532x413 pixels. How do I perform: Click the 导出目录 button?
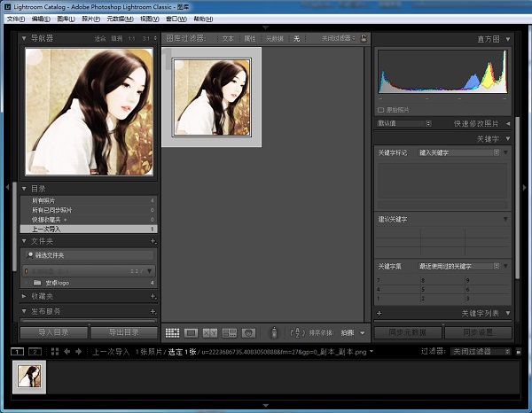point(124,332)
